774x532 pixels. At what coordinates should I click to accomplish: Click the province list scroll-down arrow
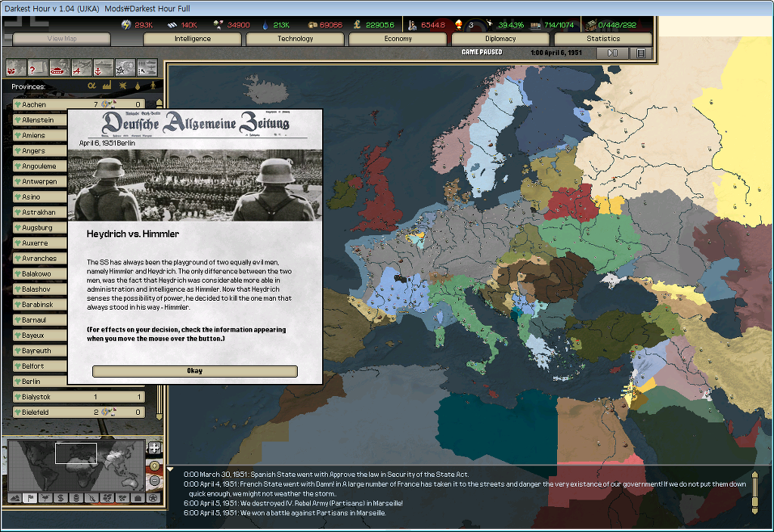pyautogui.click(x=159, y=417)
